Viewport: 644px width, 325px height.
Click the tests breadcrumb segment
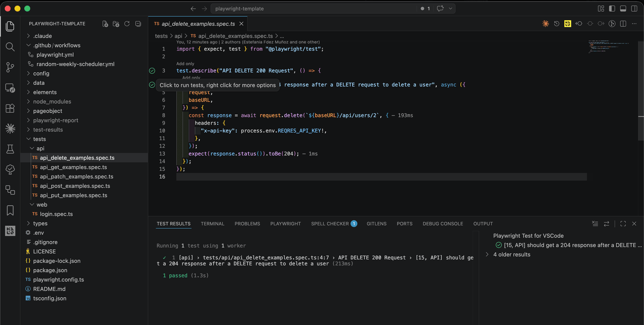[x=161, y=36]
